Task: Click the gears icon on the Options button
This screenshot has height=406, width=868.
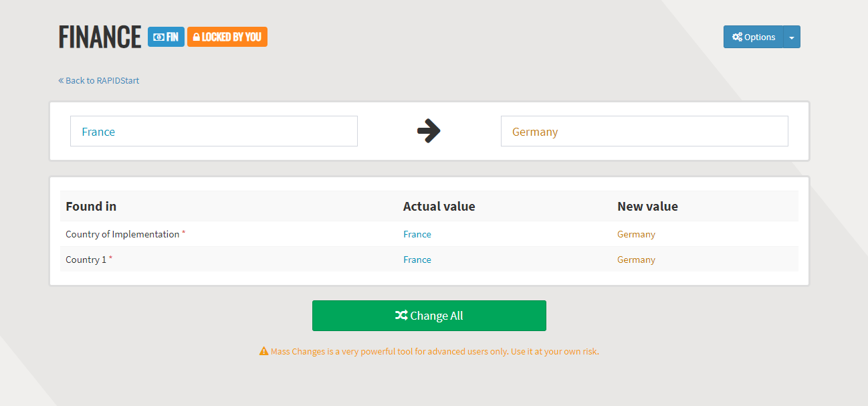Action: (x=737, y=37)
